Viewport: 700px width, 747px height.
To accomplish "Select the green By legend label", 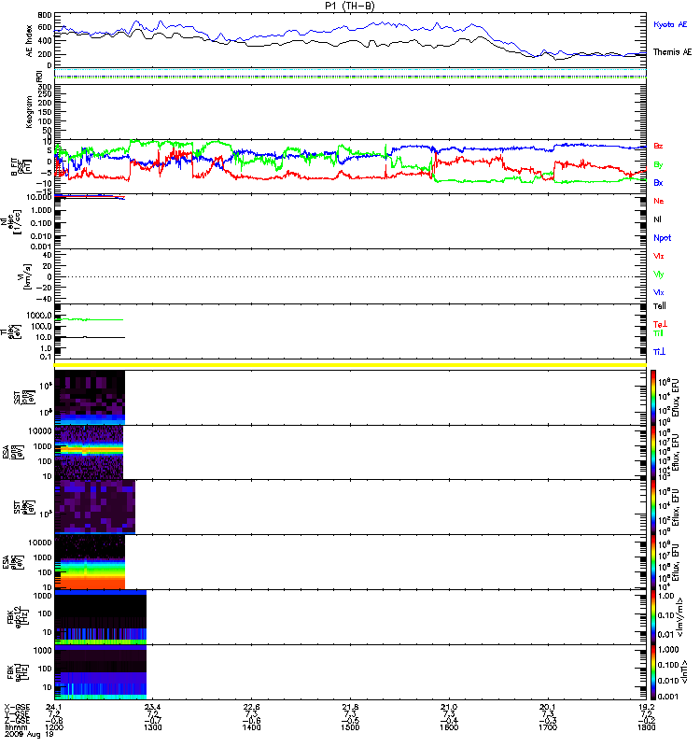I will (659, 164).
